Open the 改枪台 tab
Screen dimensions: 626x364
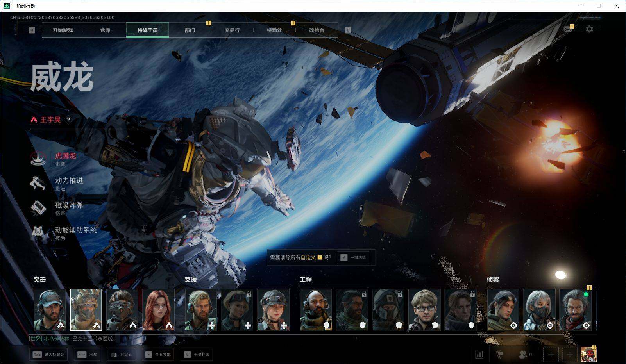tap(317, 30)
